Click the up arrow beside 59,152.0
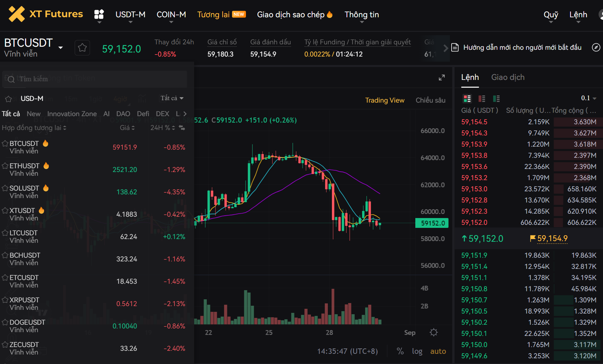Viewport: 603px width, 364px height. pos(464,238)
